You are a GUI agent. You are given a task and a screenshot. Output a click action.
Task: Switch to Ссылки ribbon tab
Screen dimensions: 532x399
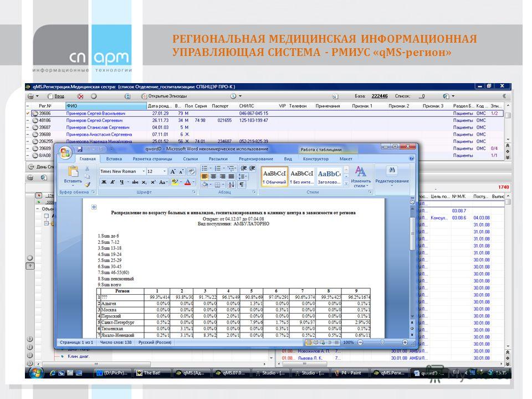[190, 159]
